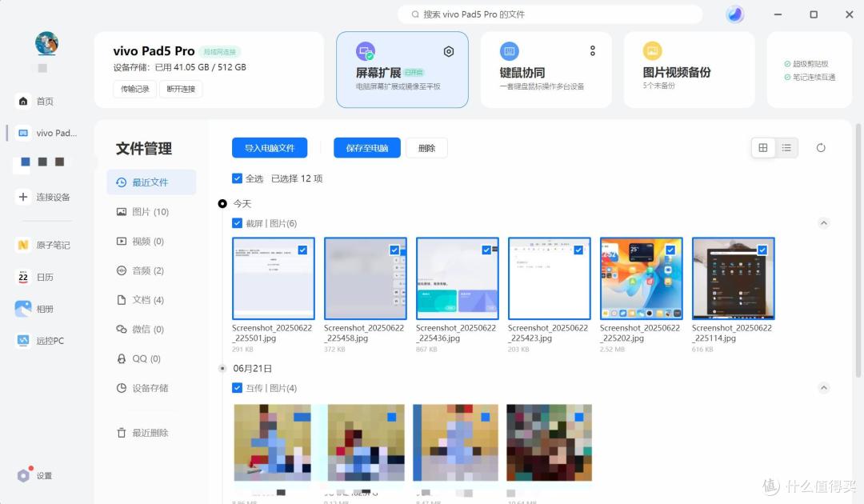Open 相册 album app
This screenshot has height=504, width=864.
(x=35, y=309)
